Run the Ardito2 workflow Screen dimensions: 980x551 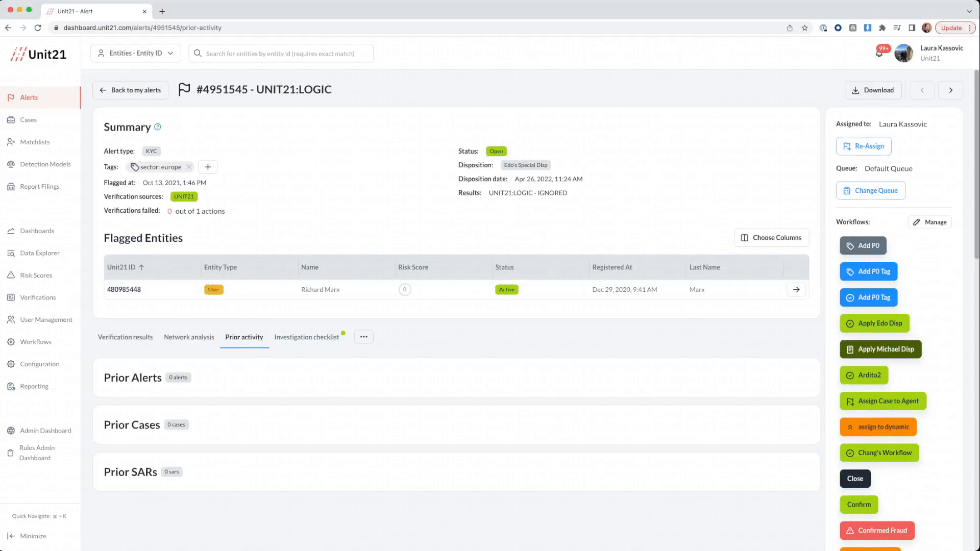[x=864, y=375]
